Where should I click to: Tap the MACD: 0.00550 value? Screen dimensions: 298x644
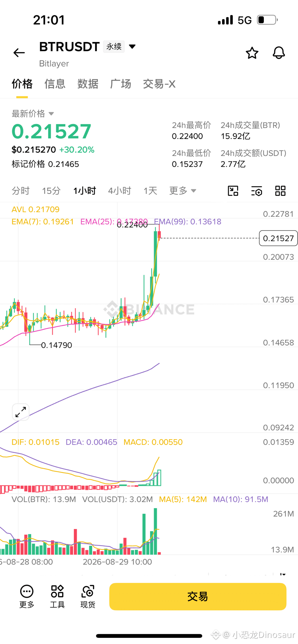point(153,442)
